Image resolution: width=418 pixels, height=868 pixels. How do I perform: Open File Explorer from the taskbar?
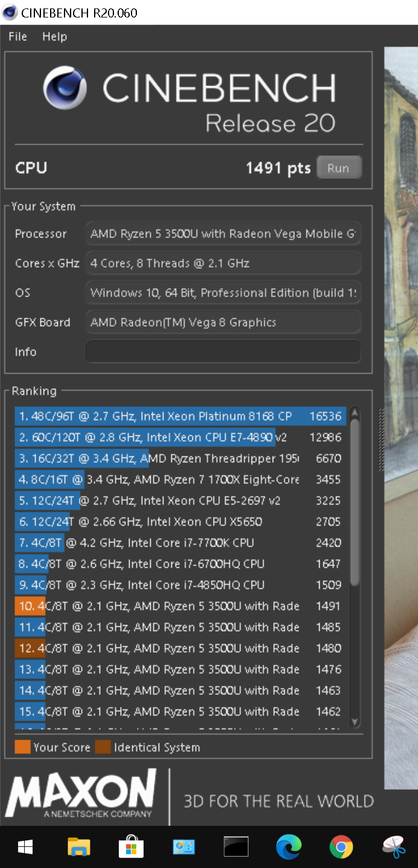point(78,848)
